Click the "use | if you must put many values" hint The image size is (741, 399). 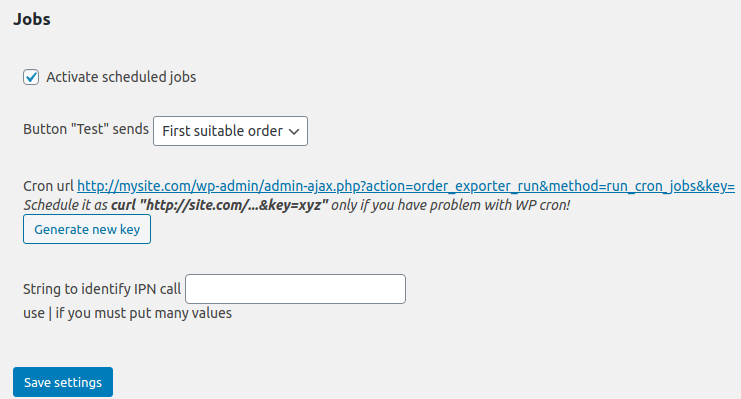coord(128,313)
